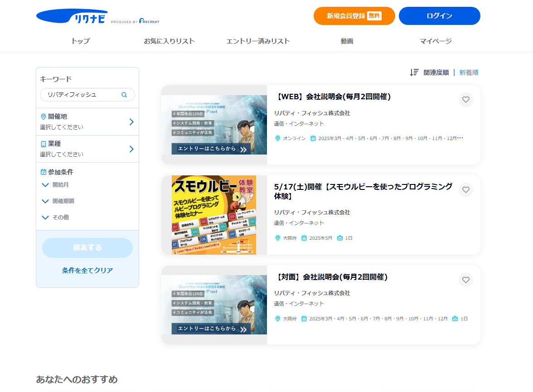Open the 開催地 selection chevron

tap(131, 122)
